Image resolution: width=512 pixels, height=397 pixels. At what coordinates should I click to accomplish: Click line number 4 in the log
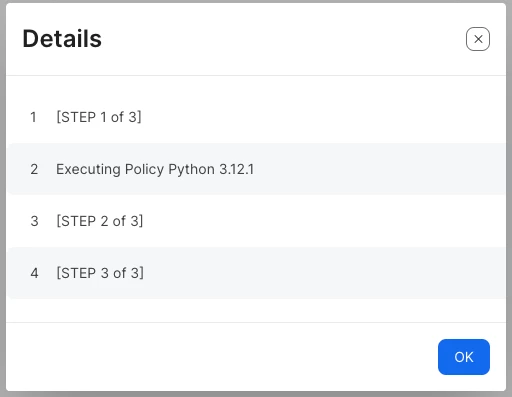pyautogui.click(x=34, y=273)
